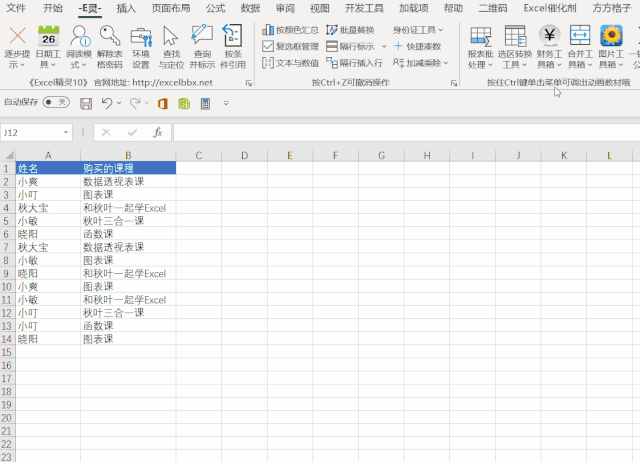Open the 身份证工具 dropdown
640x462 pixels.
[x=418, y=30]
